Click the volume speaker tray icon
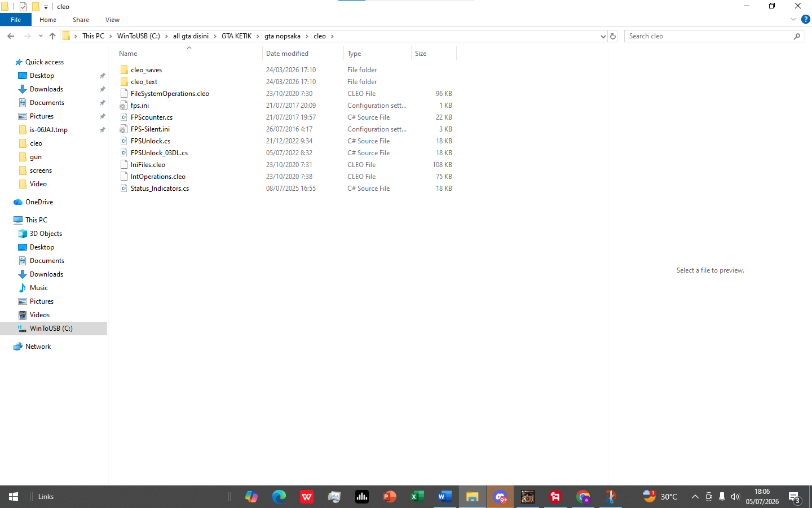 [735, 497]
